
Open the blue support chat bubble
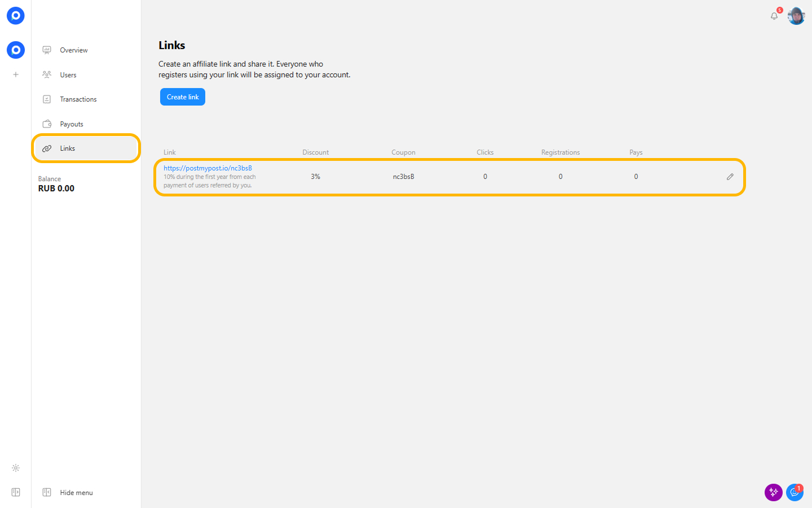795,492
